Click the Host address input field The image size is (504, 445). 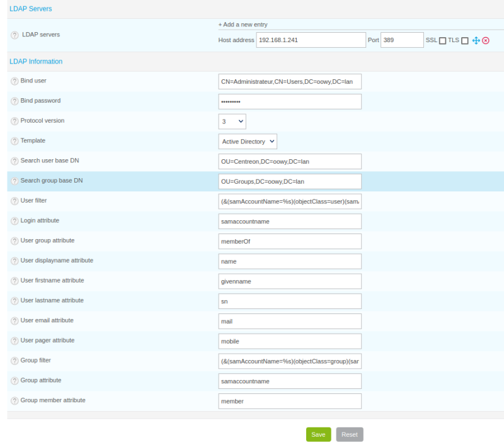coord(311,40)
